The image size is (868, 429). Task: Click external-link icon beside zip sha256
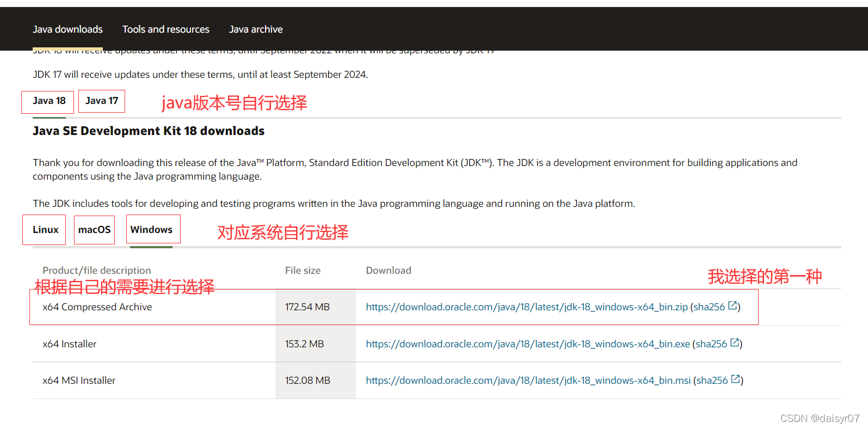(732, 306)
